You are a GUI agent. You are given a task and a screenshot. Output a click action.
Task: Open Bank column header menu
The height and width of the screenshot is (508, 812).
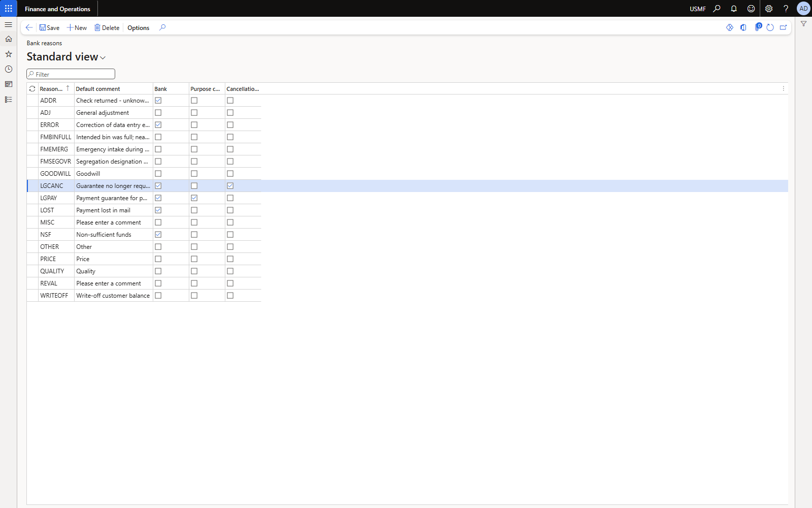171,88
